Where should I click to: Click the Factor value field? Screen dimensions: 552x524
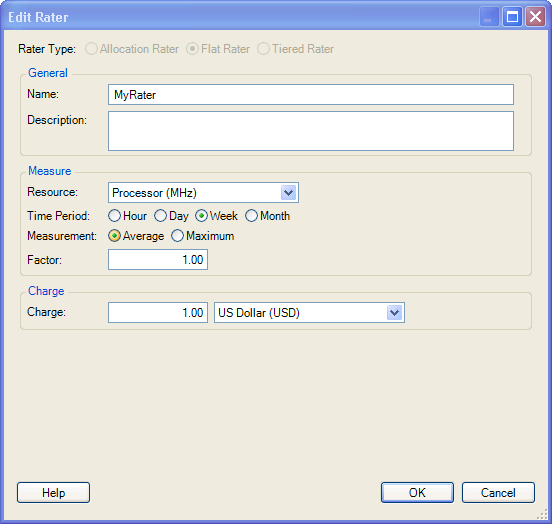[x=158, y=260]
